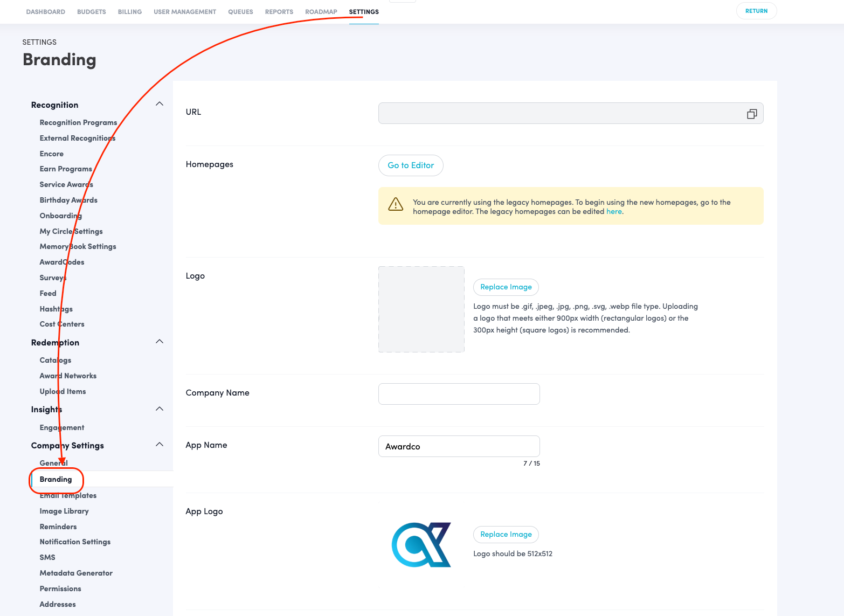Collapse the Recognition section chevron
Viewport: 844px width, 616px height.
click(160, 104)
